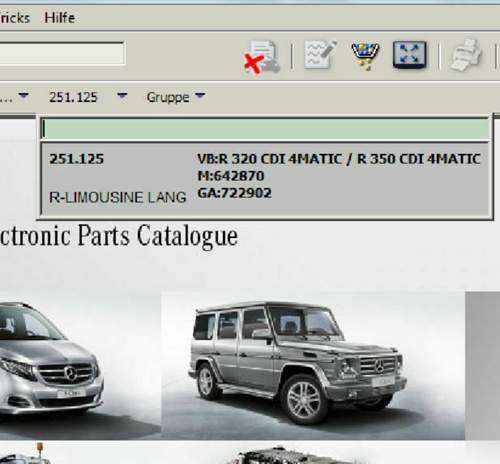This screenshot has height=464, width=500.
Task: Open the shopping basket icon
Action: coord(365,55)
